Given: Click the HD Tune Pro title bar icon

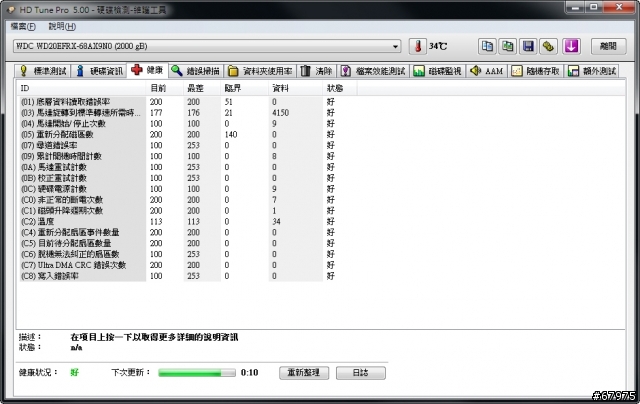Looking at the screenshot, I should [11, 10].
